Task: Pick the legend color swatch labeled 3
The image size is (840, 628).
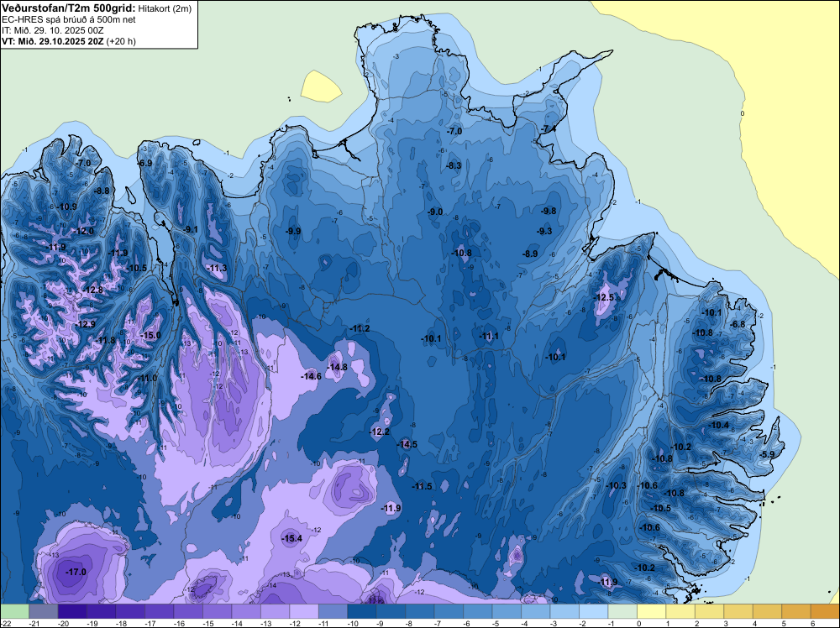Action: [x=738, y=611]
